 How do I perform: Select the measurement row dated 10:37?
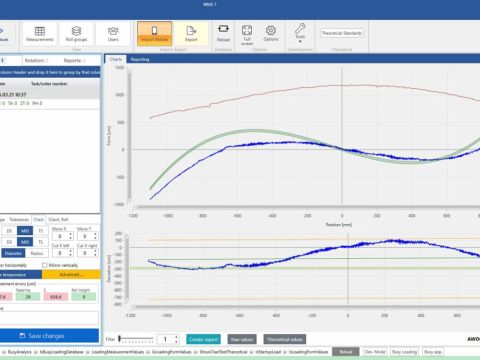(x=49, y=95)
